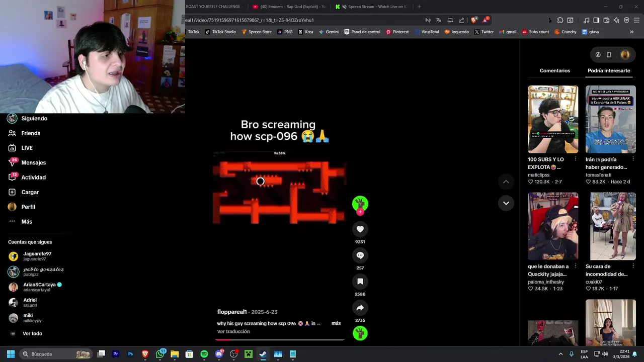Open options dots for 'Su cara de' video
644x362 pixels.
[x=633, y=266]
